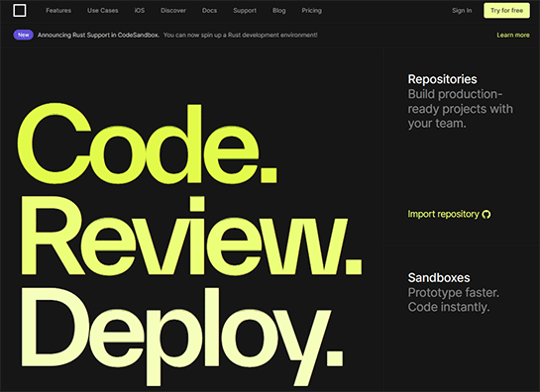This screenshot has height=392, width=540.
Task: Select the Repositories heading
Action: tap(442, 79)
